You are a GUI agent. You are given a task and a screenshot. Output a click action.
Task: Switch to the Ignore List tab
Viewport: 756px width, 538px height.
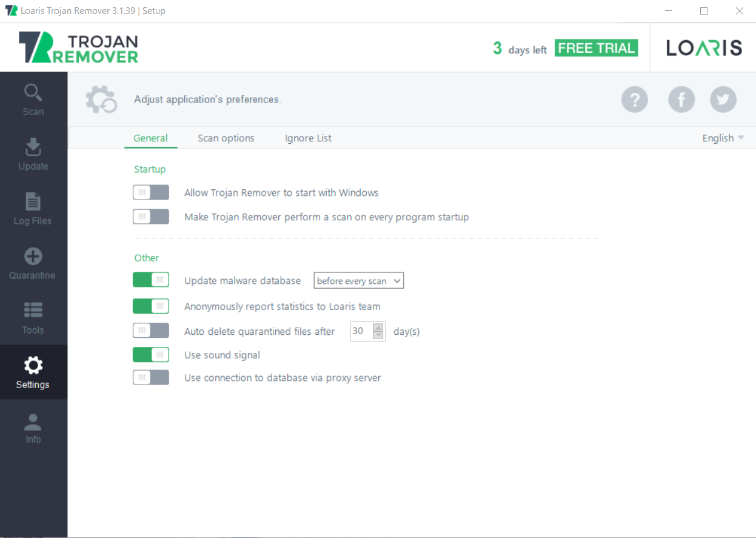point(308,138)
